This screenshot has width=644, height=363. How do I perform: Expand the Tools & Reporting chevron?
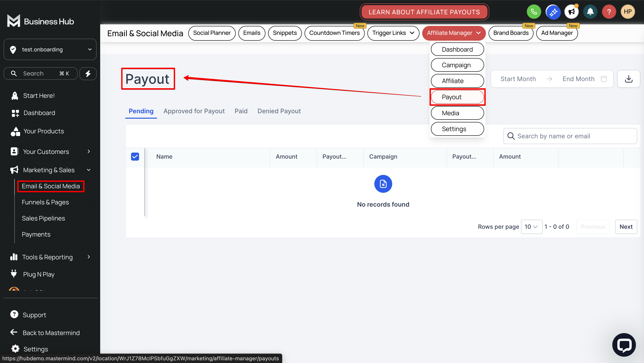89,257
